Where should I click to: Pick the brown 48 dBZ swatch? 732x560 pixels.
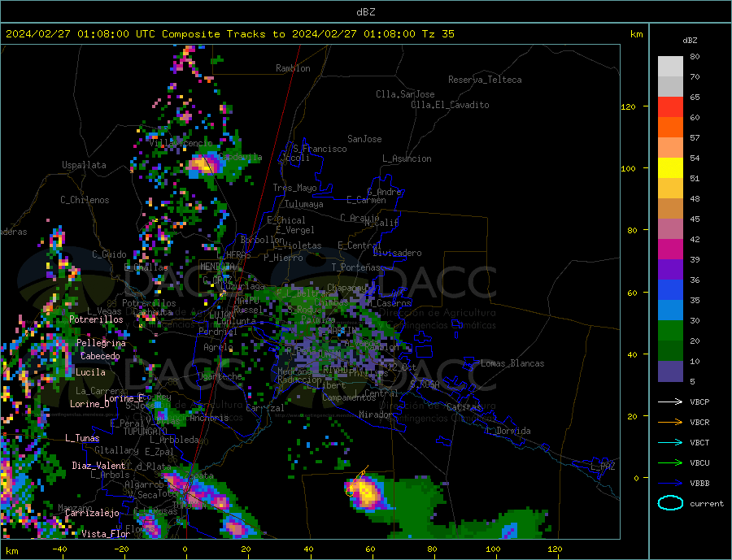[670, 209]
